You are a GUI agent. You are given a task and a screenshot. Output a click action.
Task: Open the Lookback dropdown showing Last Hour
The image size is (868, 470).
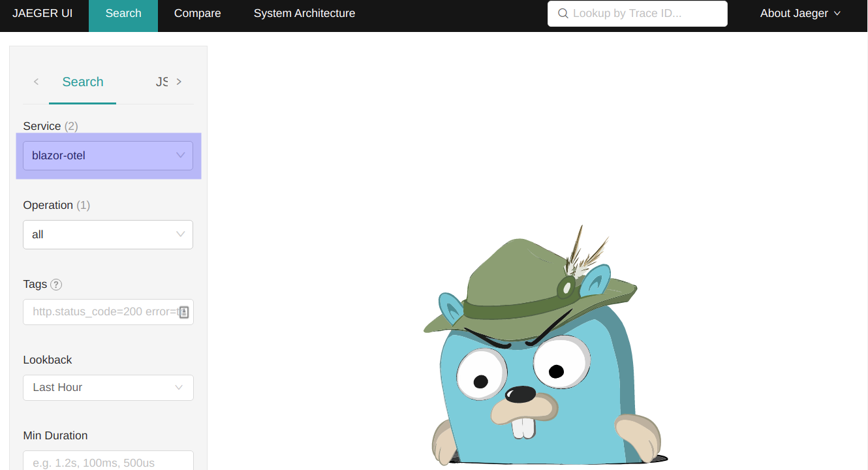[x=108, y=388]
